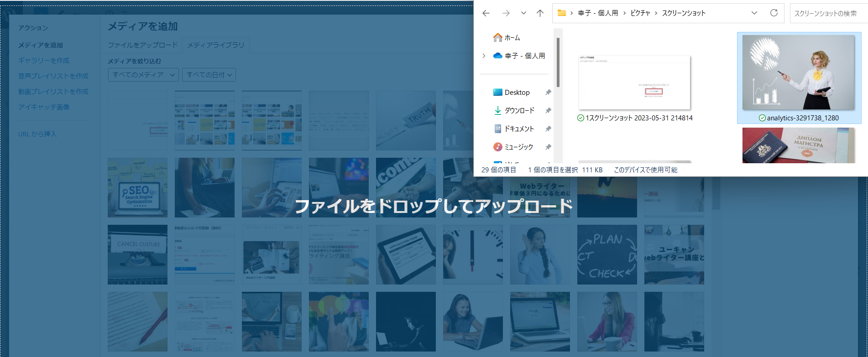Screen dimensions: 868x357
Task: Open ドキュメント in the Explorer quick access
Action: point(514,129)
